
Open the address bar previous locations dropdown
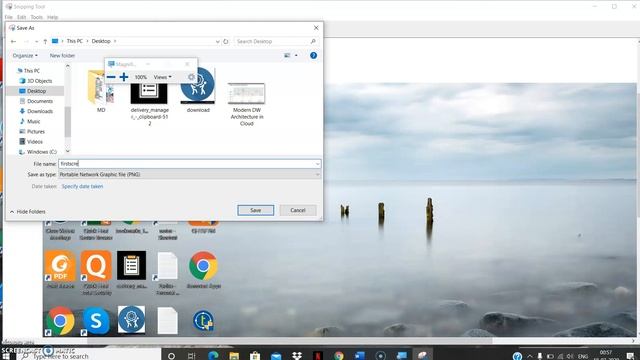217,41
